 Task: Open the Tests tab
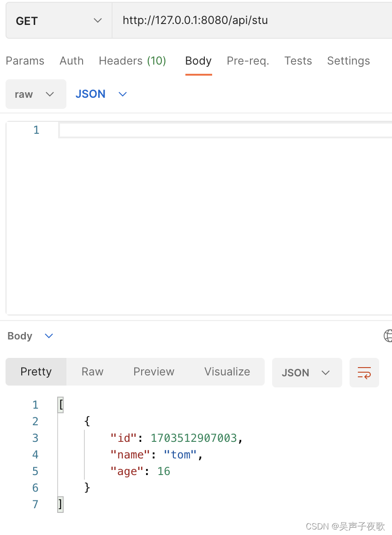[298, 61]
